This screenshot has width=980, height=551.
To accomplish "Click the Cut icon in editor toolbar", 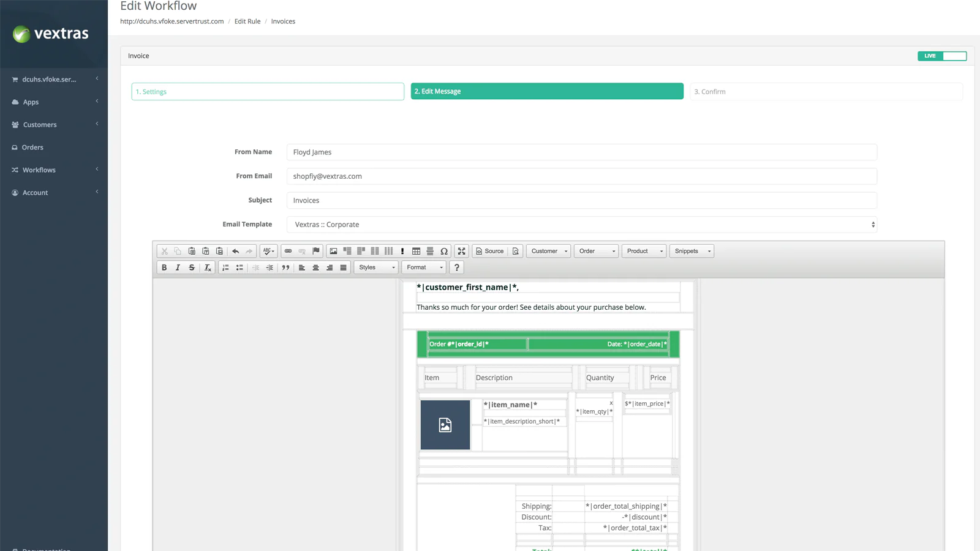I will click(x=164, y=251).
